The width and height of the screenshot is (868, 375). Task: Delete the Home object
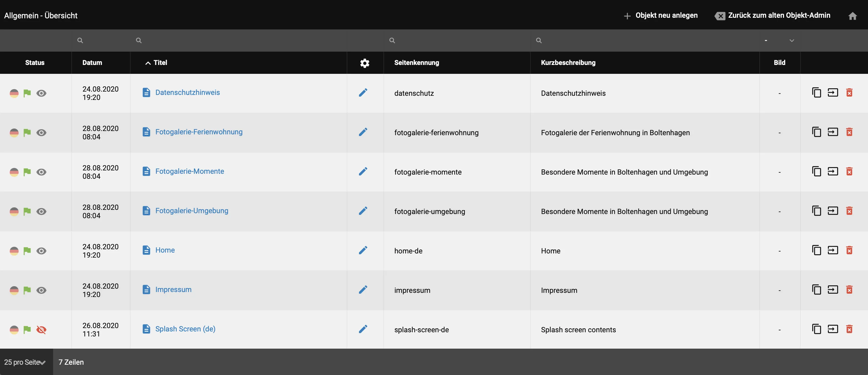click(849, 250)
